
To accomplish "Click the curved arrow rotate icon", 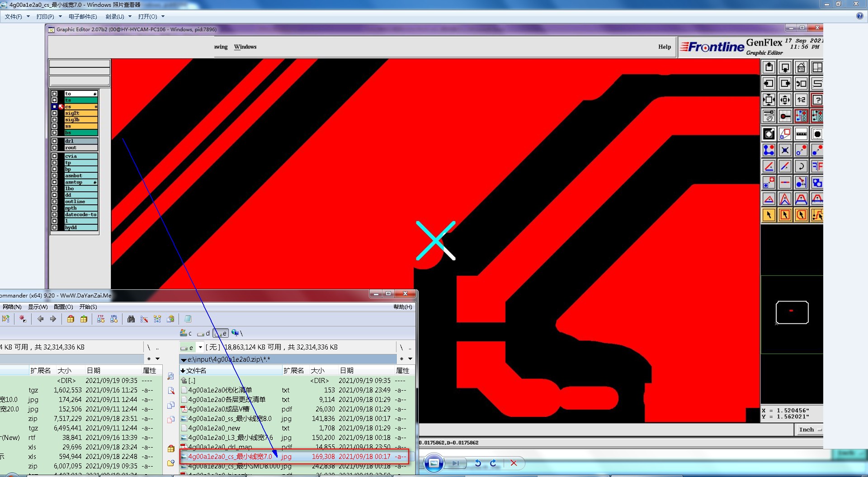I will pyautogui.click(x=801, y=166).
